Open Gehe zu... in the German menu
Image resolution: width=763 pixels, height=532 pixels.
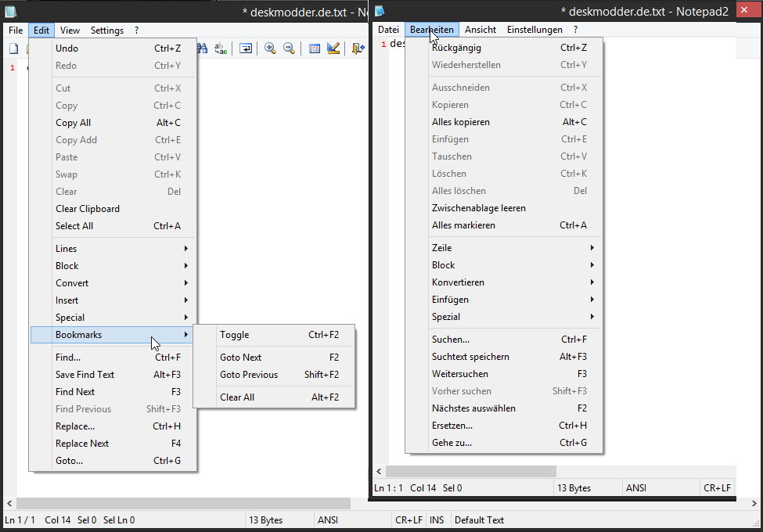point(504,443)
